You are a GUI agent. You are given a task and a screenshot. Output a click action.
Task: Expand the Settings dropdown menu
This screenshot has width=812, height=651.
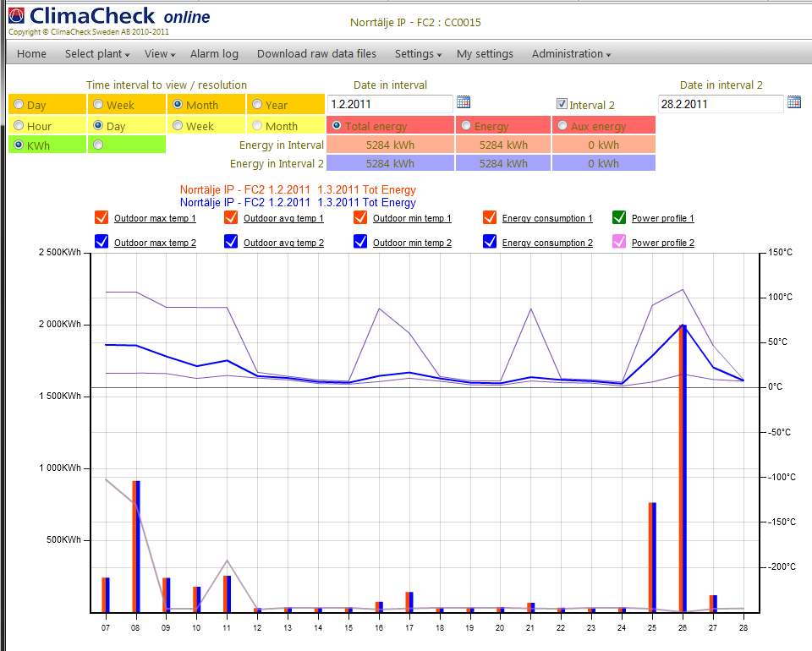click(418, 54)
